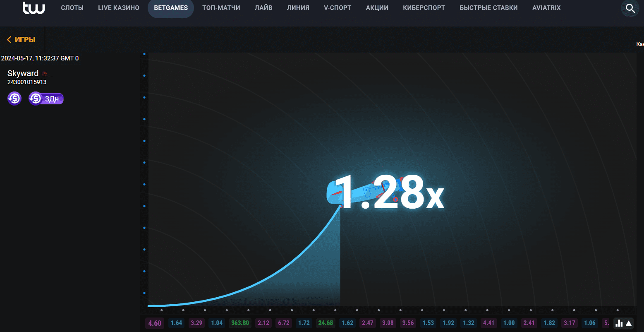Select the 4.41 history result chip
The image size is (644, 332).
(489, 323)
